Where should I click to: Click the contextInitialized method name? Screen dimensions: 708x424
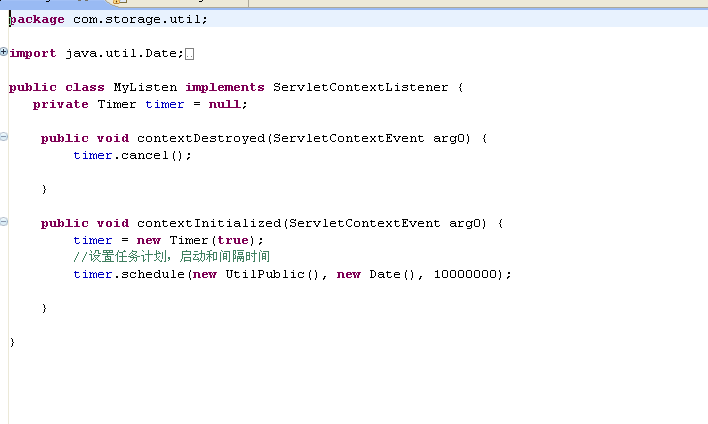(x=209, y=223)
